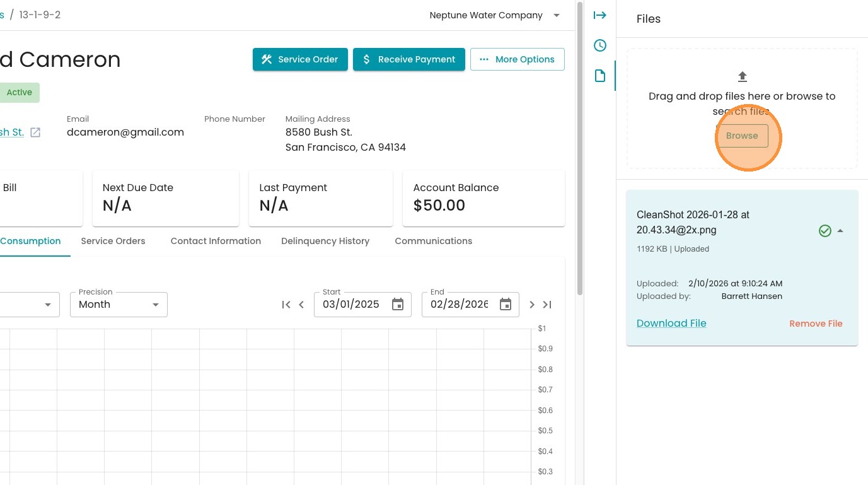This screenshot has width=868, height=485.
Task: Go to previous date range
Action: (301, 305)
